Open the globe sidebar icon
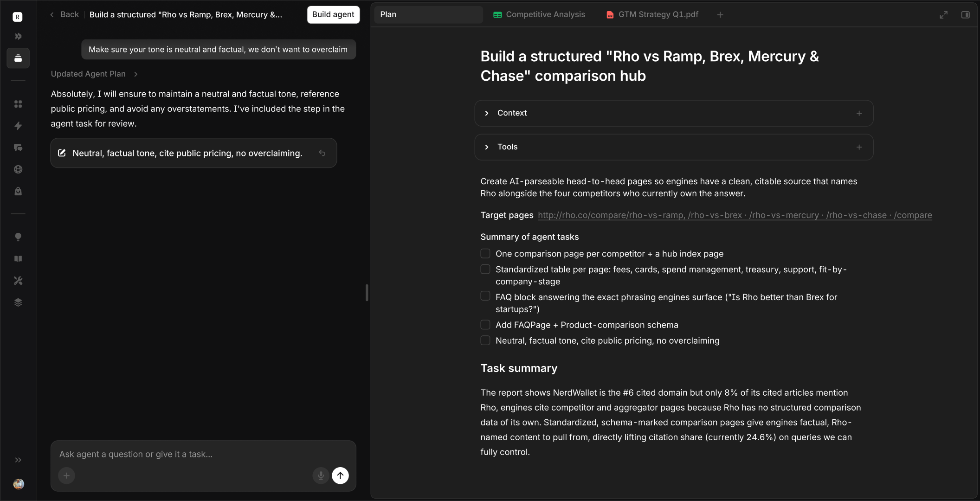980x501 pixels. 18,169
